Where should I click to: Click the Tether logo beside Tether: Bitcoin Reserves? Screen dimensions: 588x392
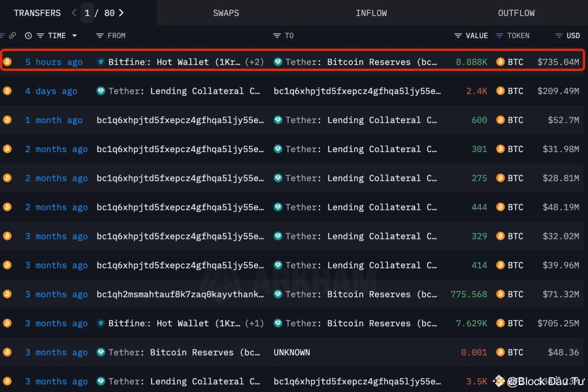[278, 62]
